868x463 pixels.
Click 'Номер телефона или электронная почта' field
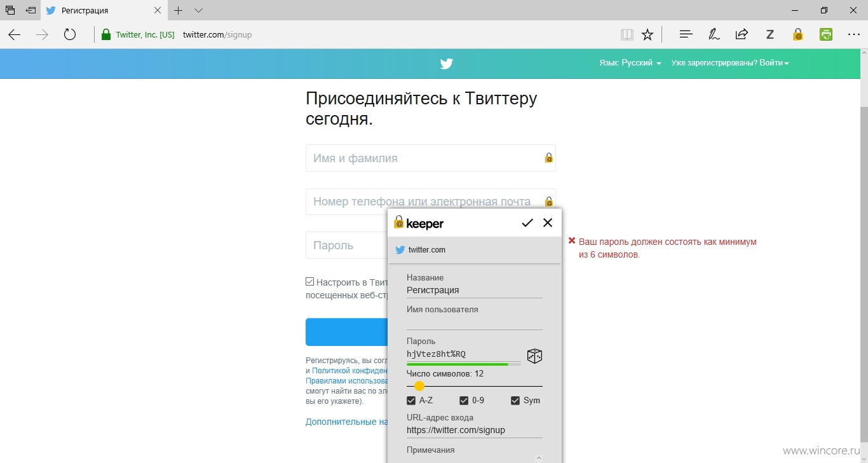[431, 202]
